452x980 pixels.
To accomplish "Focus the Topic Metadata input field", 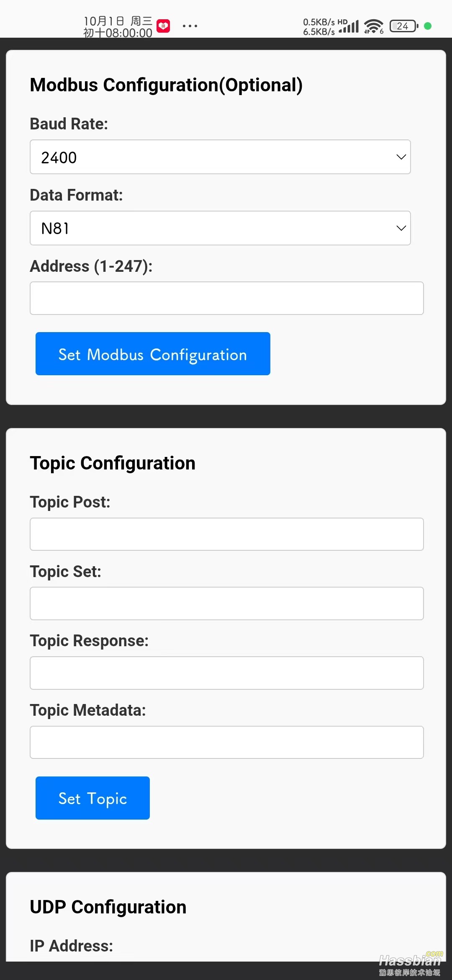I will click(x=226, y=743).
